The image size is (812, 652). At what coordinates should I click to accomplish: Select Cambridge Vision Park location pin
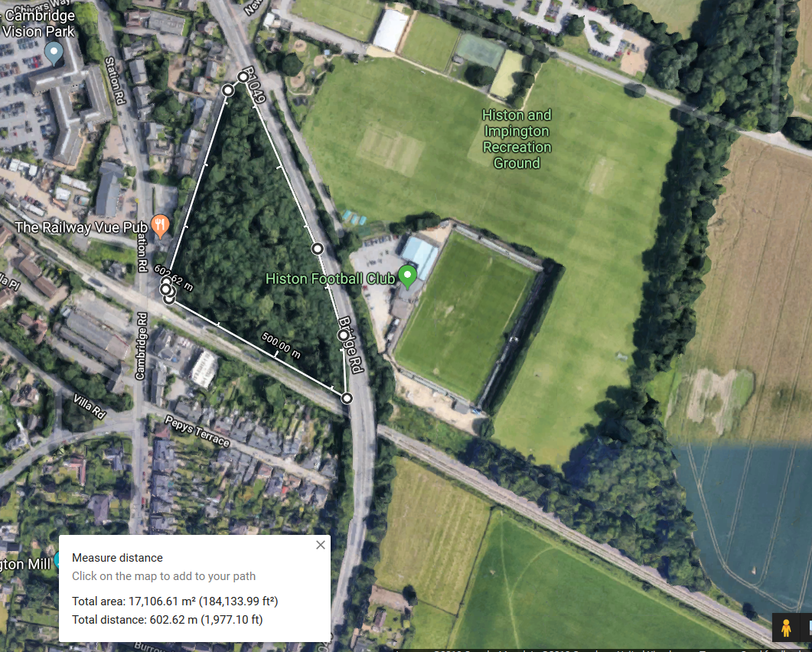click(54, 54)
